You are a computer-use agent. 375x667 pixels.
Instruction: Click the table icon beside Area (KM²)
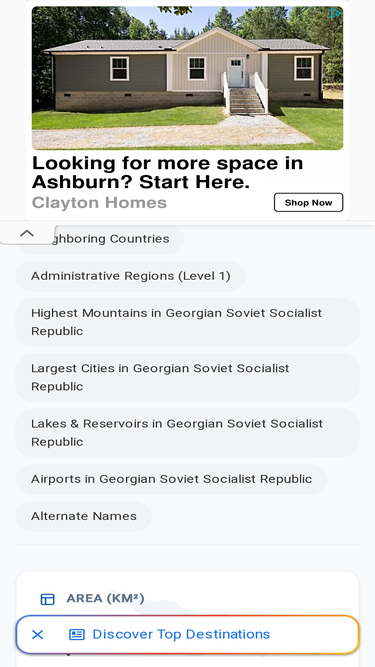pos(47,599)
